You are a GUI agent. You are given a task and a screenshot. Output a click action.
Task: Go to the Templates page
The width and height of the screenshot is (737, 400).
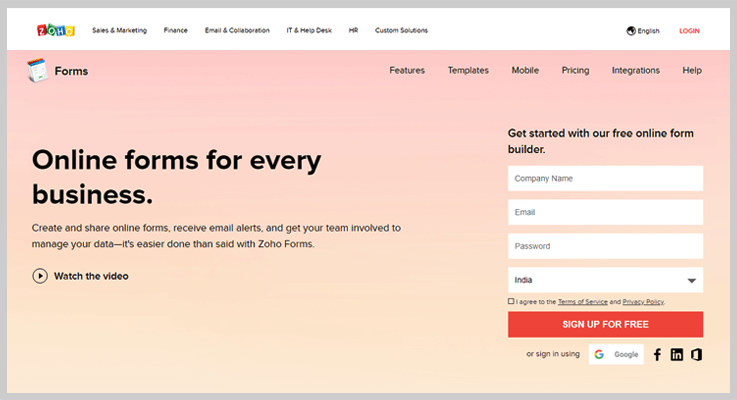[x=468, y=71]
